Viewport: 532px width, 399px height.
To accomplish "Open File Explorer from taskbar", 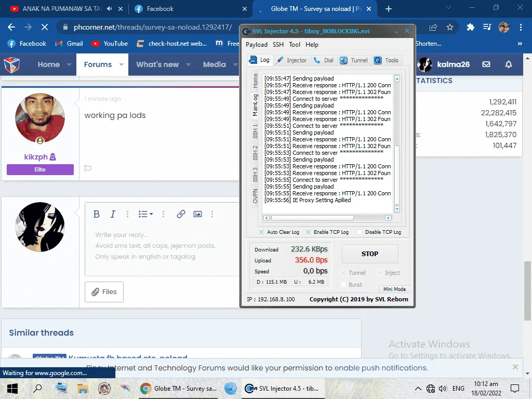I will (x=83, y=389).
